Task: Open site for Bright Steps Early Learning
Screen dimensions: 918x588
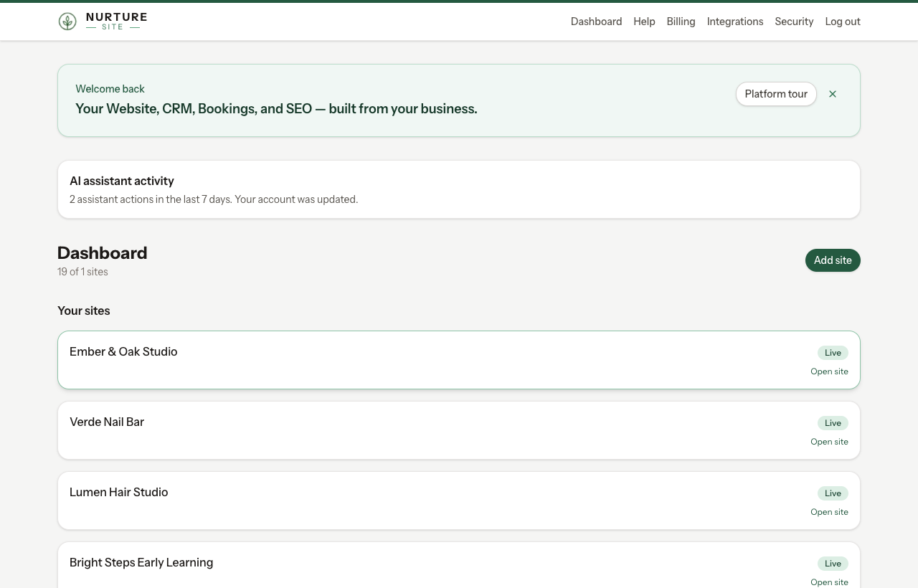Action: (829, 582)
